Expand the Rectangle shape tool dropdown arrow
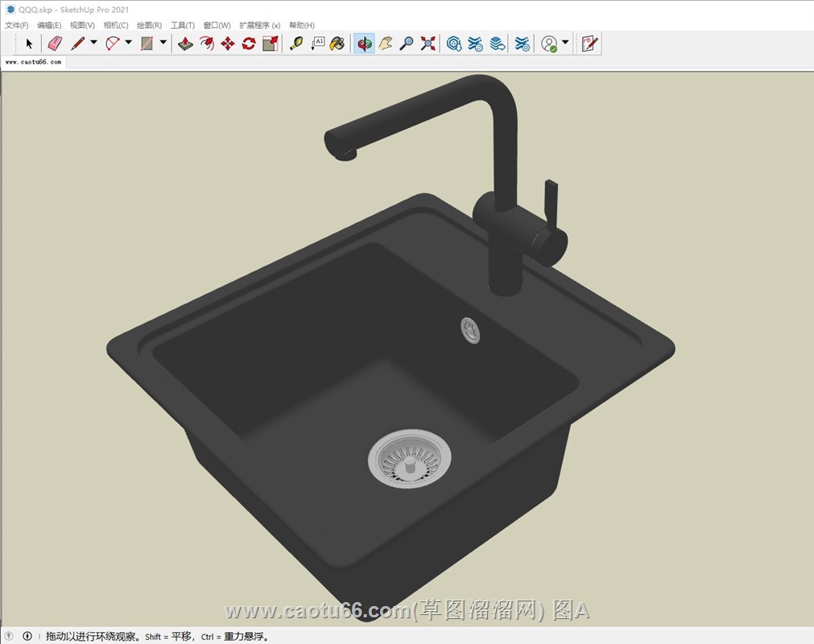Image resolution: width=814 pixels, height=644 pixels. click(163, 43)
